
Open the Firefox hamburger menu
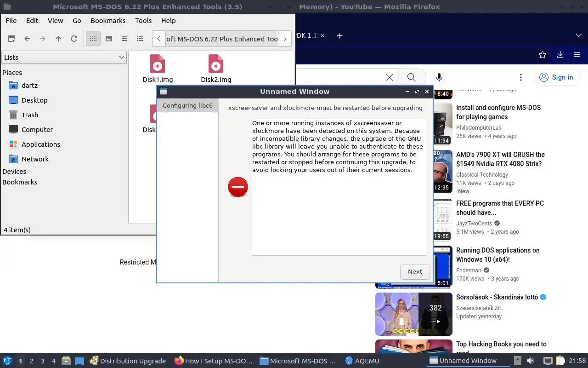point(577,55)
